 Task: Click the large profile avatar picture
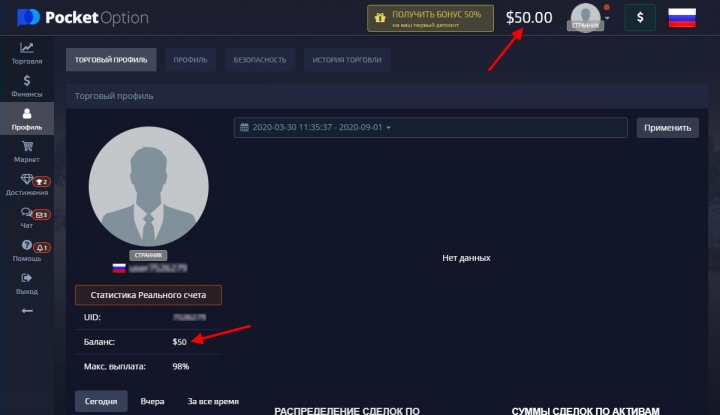pyautogui.click(x=148, y=186)
